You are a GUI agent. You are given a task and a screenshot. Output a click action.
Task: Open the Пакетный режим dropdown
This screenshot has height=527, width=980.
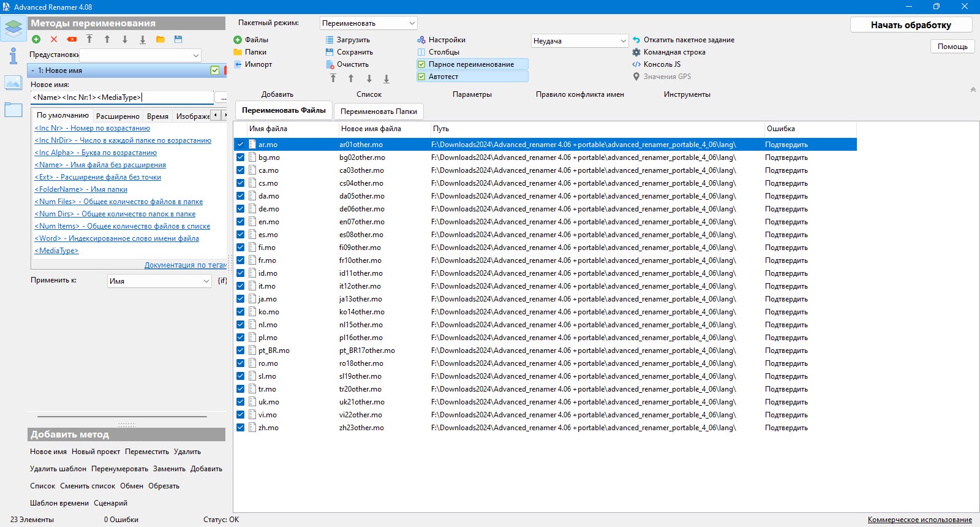tap(369, 23)
